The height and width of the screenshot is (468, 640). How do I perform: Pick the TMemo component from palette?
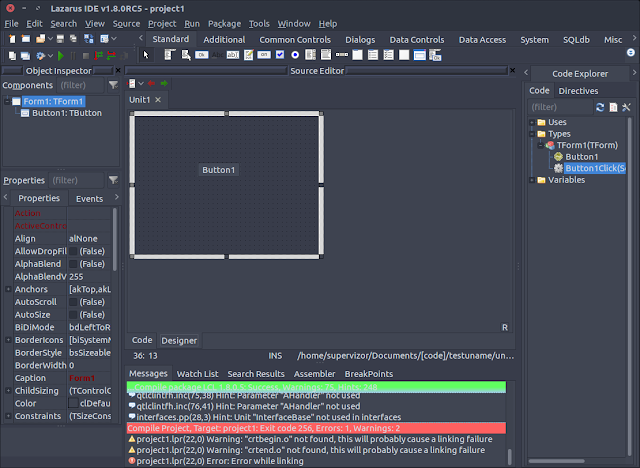pos(249,55)
